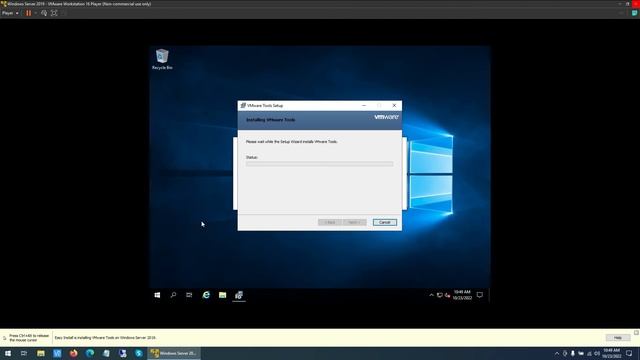
Task: Click the VMware green icon at top right
Action: pos(635,13)
